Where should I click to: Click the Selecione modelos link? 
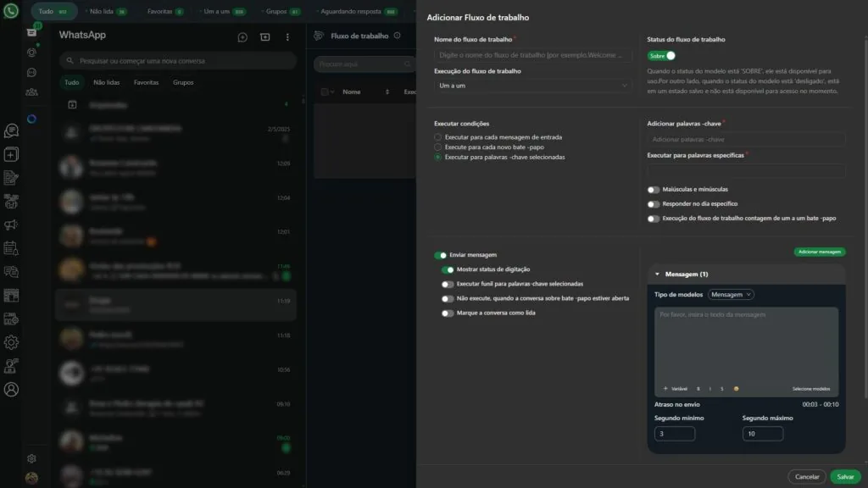811,388
